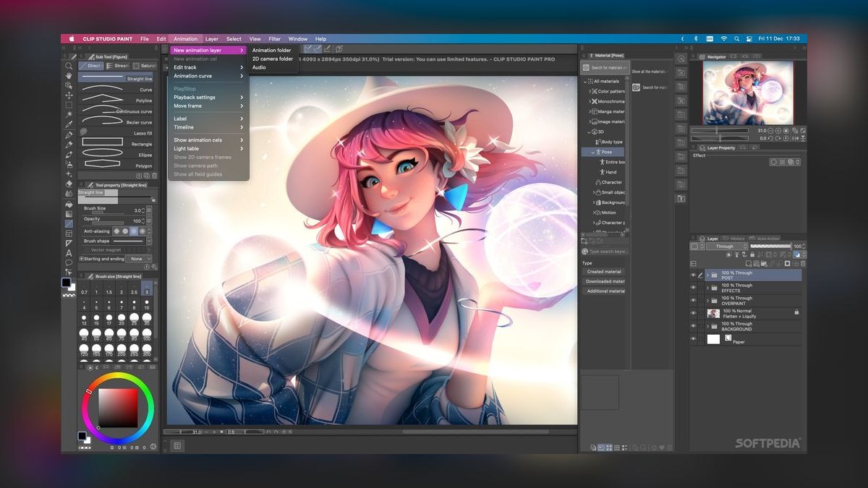
Task: Select the Figure tool
Action: 69,223
